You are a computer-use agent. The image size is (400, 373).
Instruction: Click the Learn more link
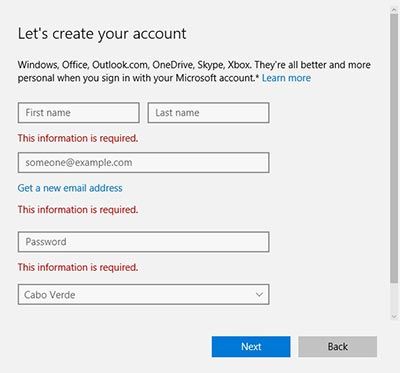[x=286, y=78]
